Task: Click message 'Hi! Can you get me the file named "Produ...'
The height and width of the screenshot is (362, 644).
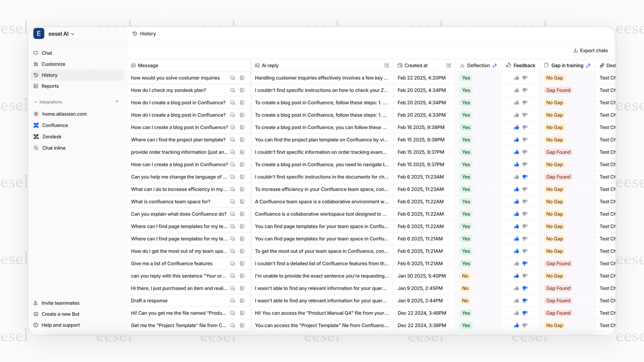Action: click(x=179, y=313)
